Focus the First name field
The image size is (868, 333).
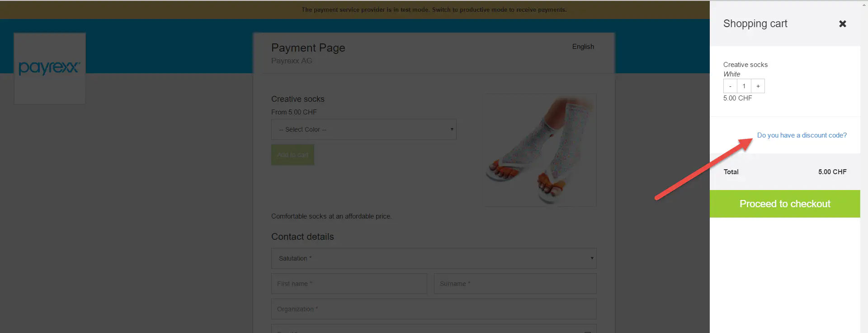click(x=349, y=284)
